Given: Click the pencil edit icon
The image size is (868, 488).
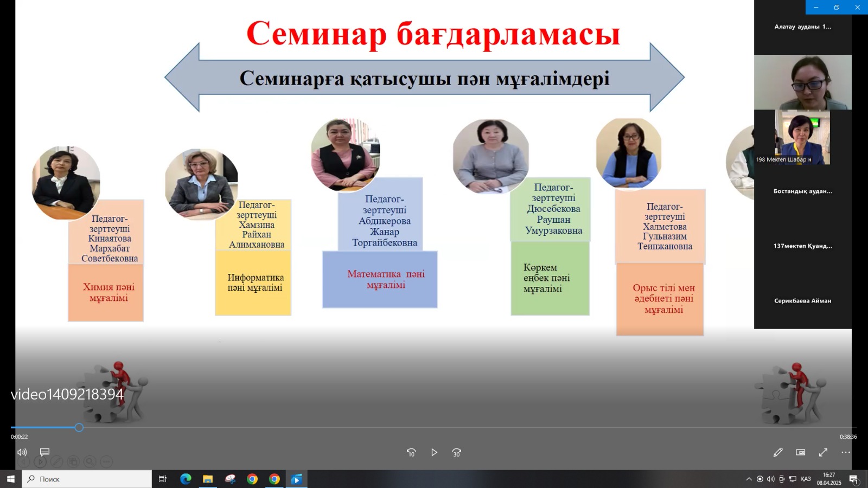Looking at the screenshot, I should [778, 452].
